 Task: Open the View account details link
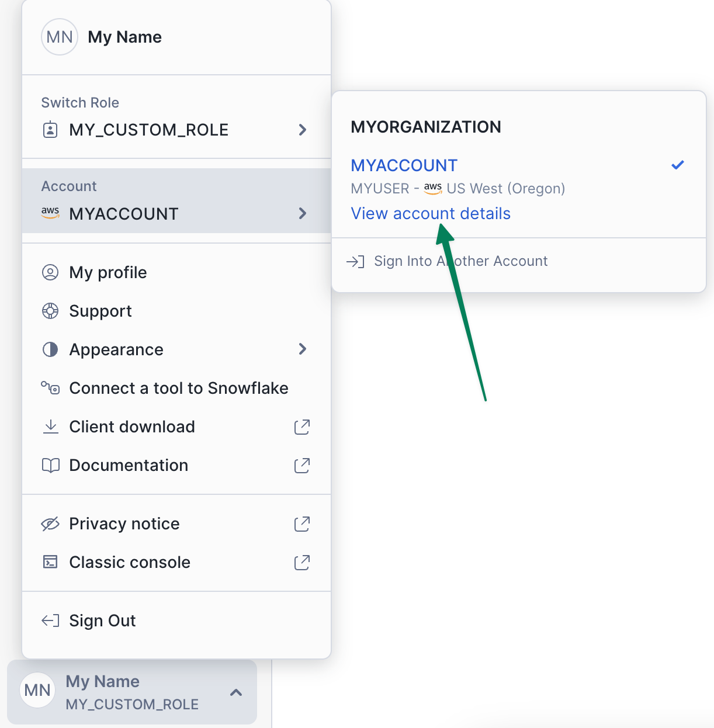(x=431, y=214)
